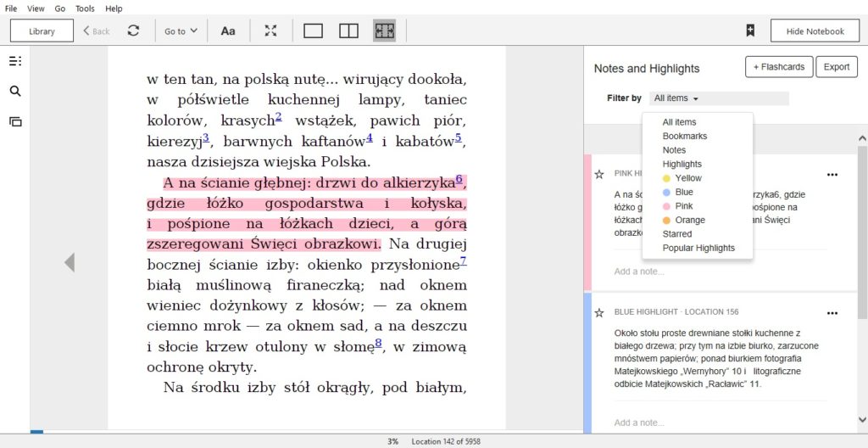Open the Go to dropdown
This screenshot has width=868, height=448.
(x=181, y=31)
